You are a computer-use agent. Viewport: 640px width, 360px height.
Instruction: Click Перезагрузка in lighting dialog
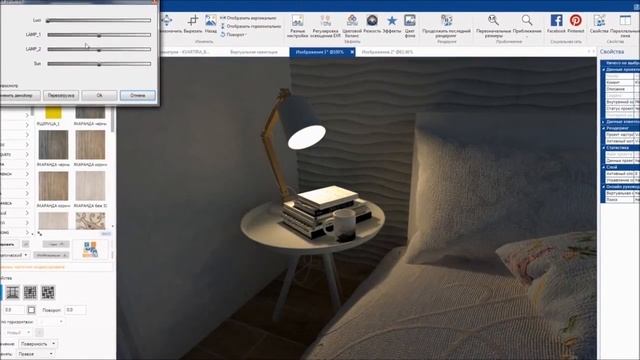click(61, 96)
